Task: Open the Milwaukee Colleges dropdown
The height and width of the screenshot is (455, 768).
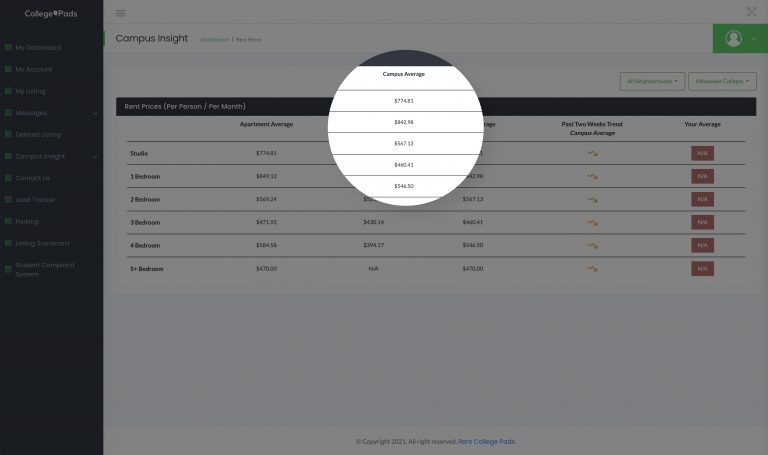Action: (722, 81)
